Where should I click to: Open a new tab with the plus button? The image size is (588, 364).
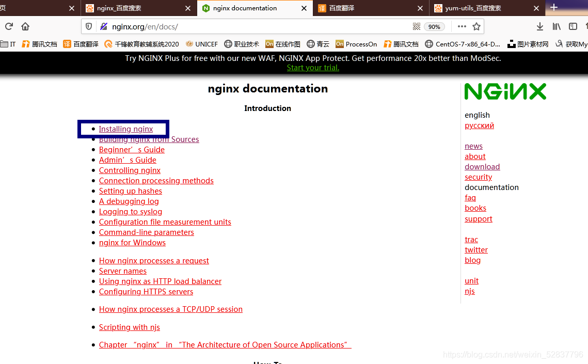pos(554,7)
